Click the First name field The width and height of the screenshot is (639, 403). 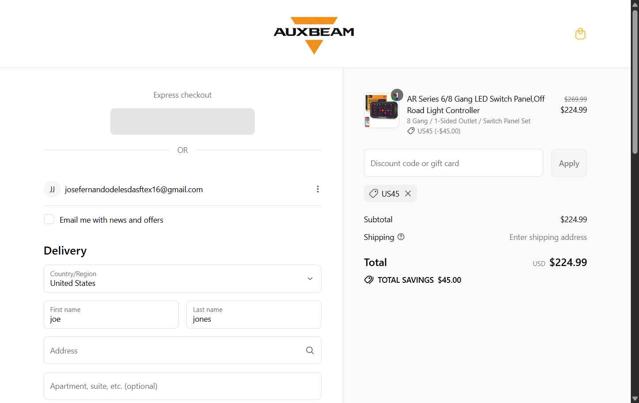(x=111, y=315)
